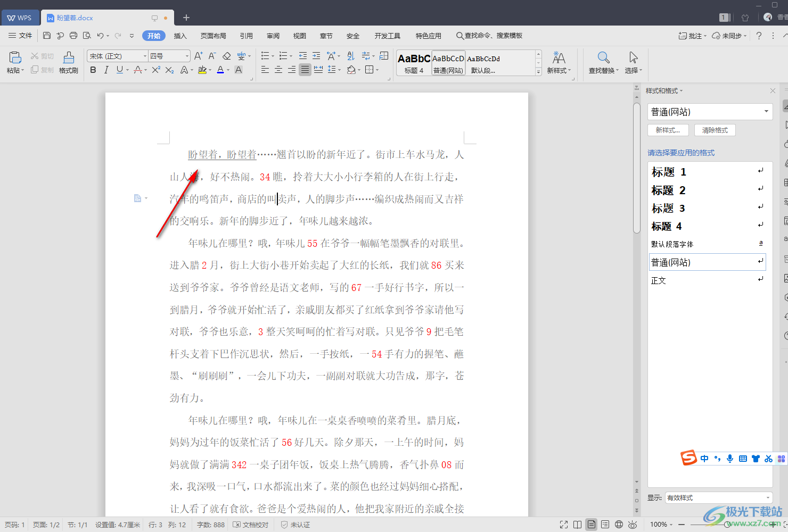Switch to the 审阅 tab
Image resolution: width=788 pixels, height=532 pixels.
(x=273, y=36)
